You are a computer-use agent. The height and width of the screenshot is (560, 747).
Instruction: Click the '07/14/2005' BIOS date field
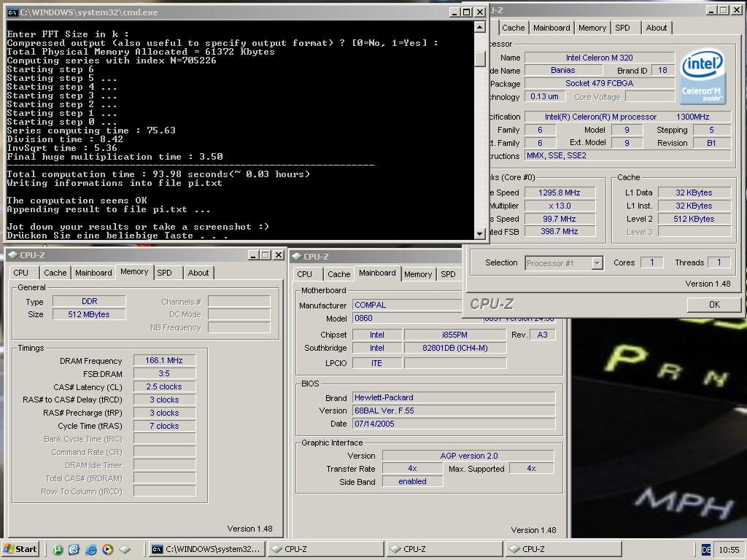pyautogui.click(x=454, y=424)
